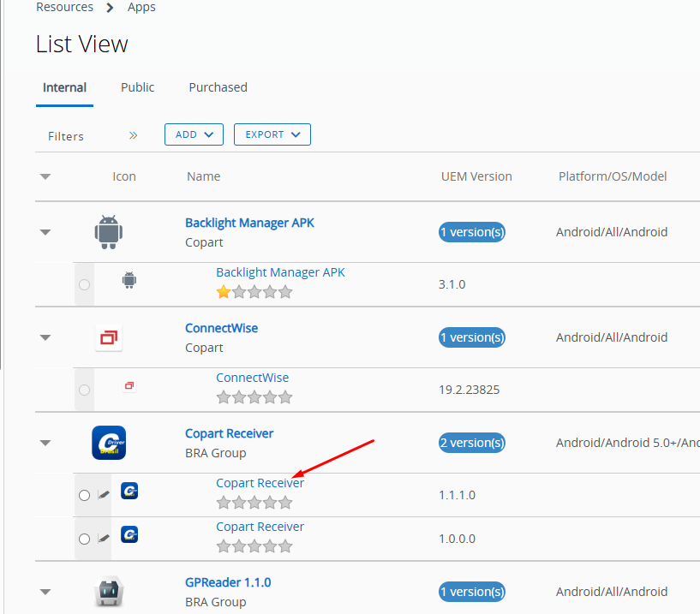
Task: Click the version value 19.2.23825
Action: tap(469, 390)
